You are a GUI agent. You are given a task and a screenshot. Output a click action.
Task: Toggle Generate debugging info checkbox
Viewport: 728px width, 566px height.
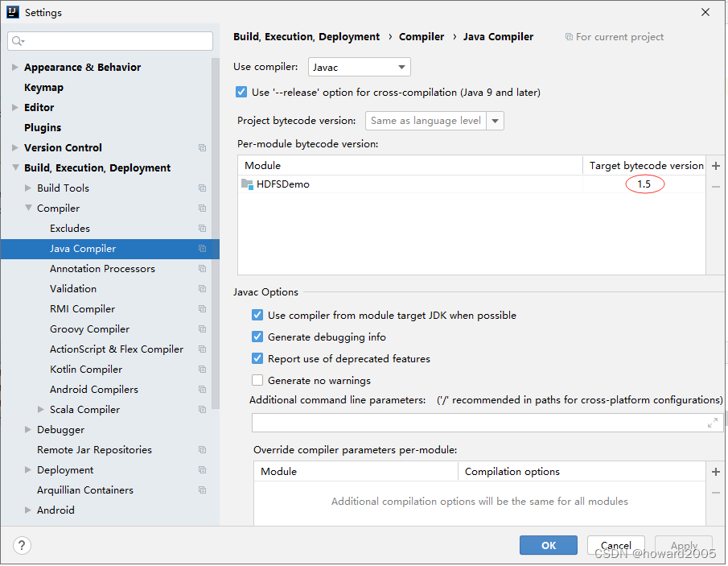tap(257, 337)
